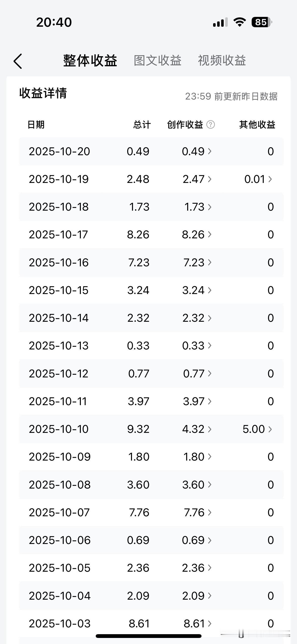Select the 整体收益 tab
Image resolution: width=297 pixels, height=644 pixels.
90,61
